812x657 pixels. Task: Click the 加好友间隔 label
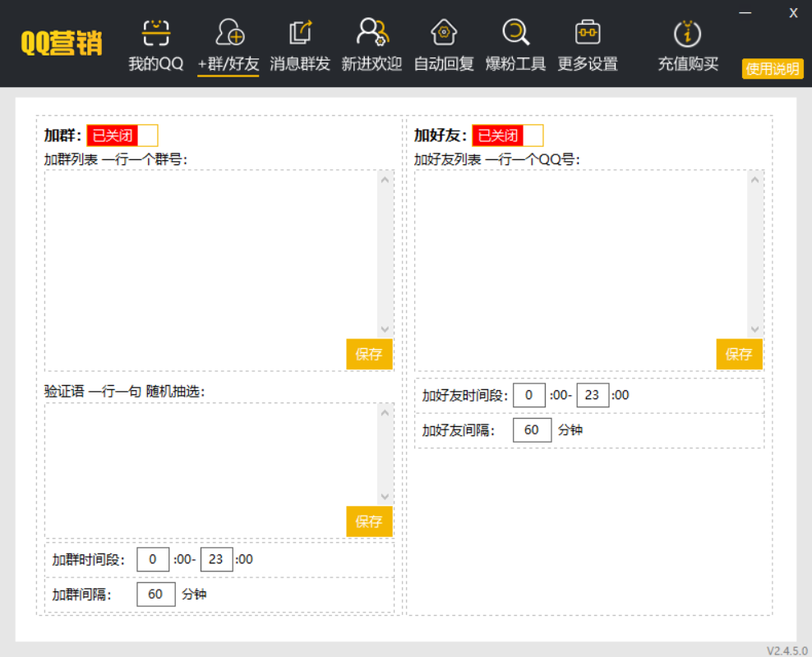tap(459, 430)
